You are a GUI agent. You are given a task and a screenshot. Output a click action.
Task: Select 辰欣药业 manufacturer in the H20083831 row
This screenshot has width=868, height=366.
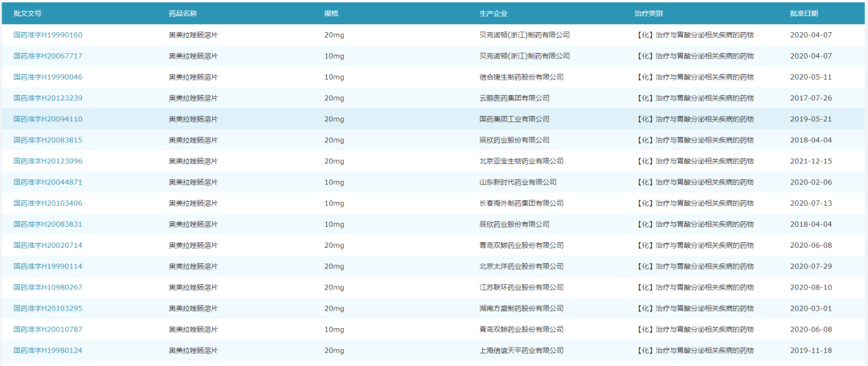514,224
